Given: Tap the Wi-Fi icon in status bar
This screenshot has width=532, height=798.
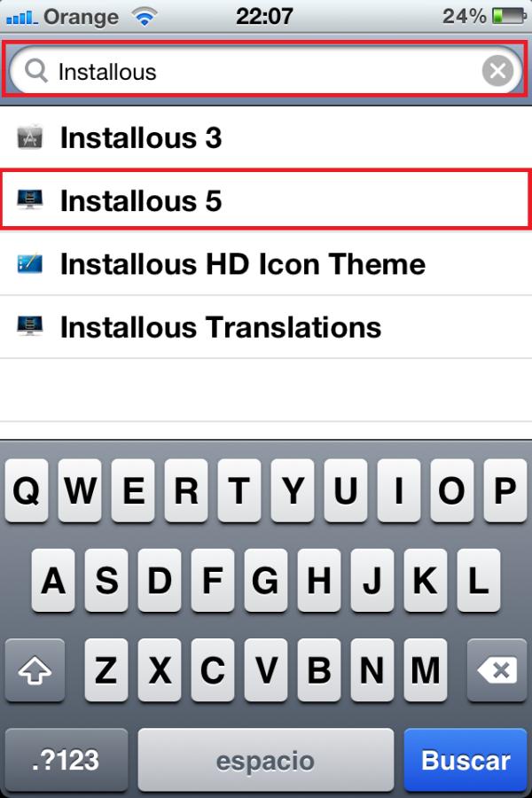Looking at the screenshot, I should [143, 16].
